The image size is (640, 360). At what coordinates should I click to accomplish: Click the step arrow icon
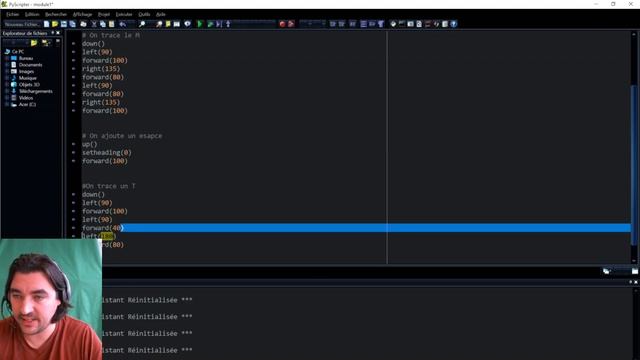pos(228,24)
